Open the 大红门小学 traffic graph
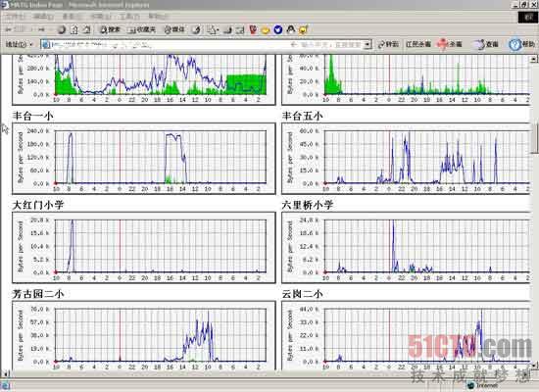Image resolution: width=539 pixels, height=392 pixels. coord(144,248)
